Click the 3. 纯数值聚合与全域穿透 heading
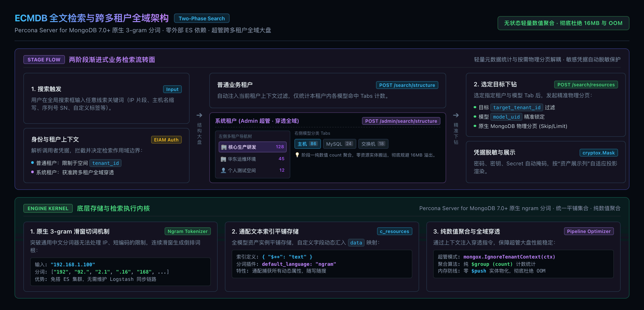 [x=467, y=231]
